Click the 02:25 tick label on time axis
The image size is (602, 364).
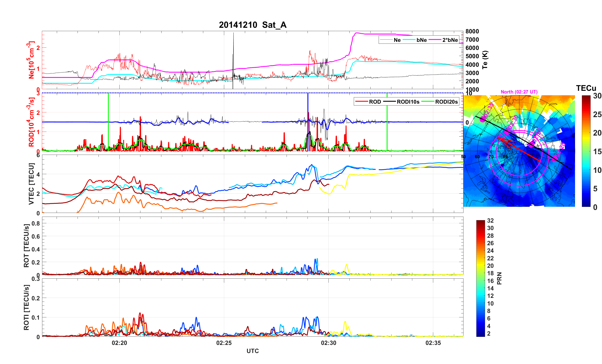pos(224,343)
